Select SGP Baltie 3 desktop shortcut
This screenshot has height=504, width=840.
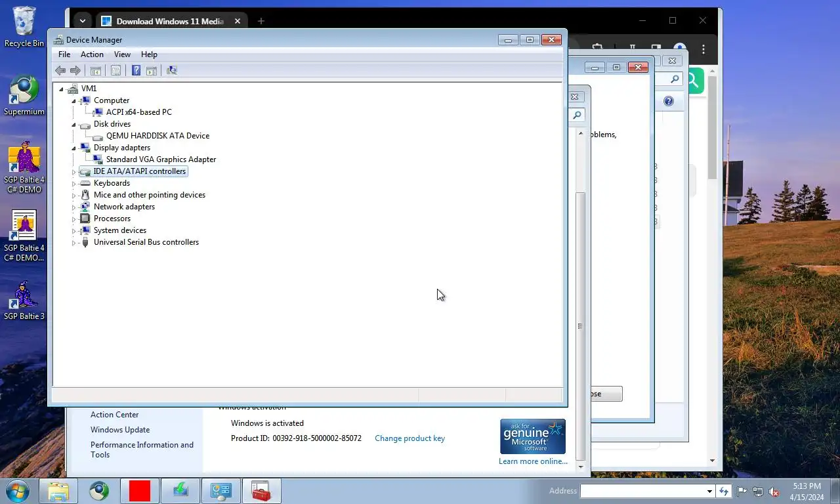tap(24, 301)
